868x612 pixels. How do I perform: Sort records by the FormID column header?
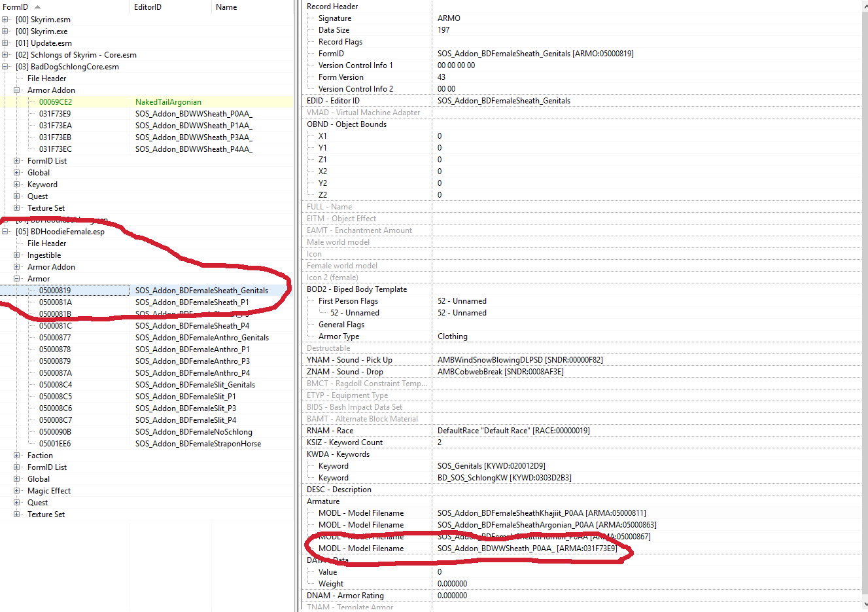point(65,7)
